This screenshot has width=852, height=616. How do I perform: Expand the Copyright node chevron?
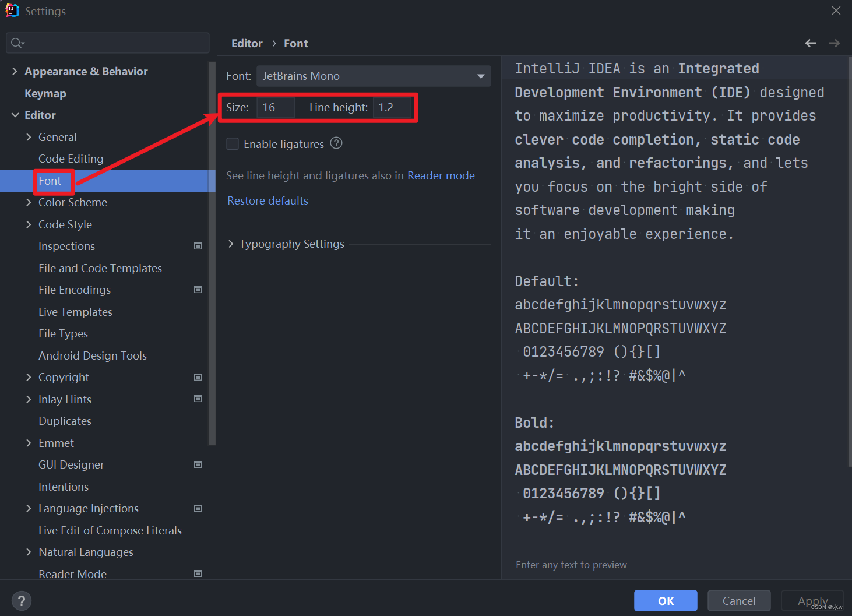click(29, 377)
